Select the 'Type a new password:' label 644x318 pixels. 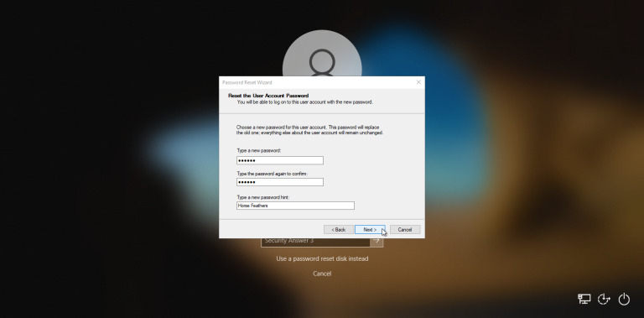pyautogui.click(x=259, y=151)
